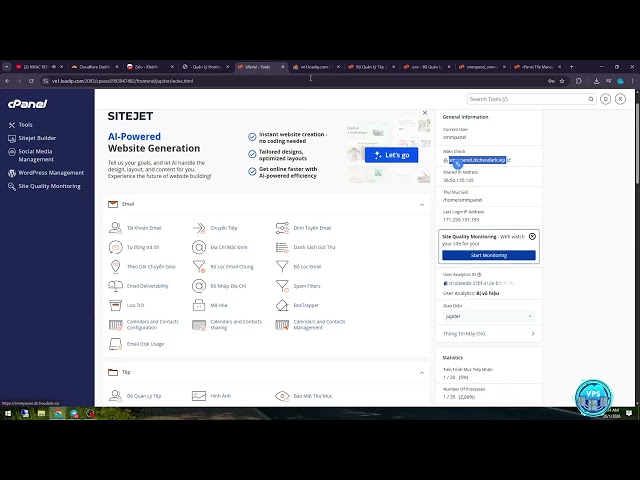Open the Lưu Trữ archive icon
This screenshot has width=640, height=480.
click(115, 305)
